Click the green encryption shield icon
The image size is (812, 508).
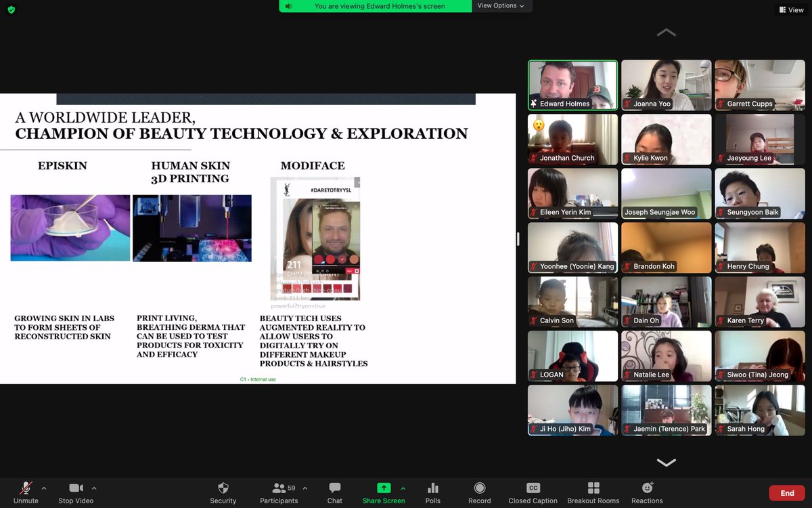[x=11, y=9]
